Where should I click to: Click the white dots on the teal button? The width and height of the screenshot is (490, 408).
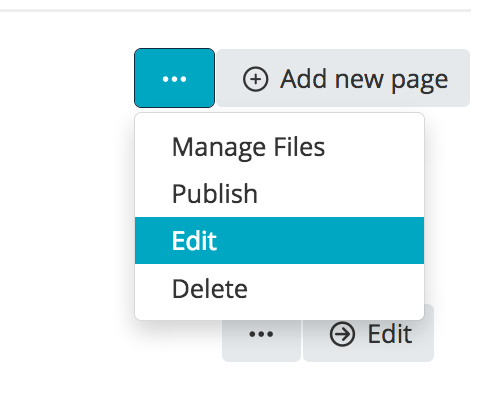pos(174,79)
